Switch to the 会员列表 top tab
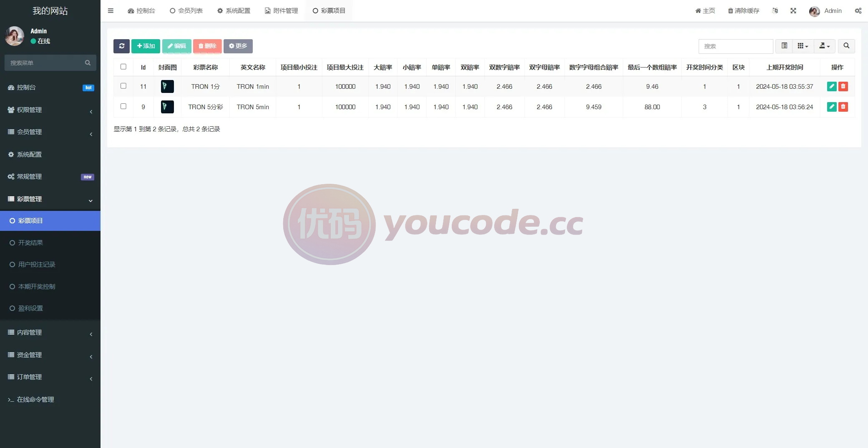868x448 pixels. 186,11
